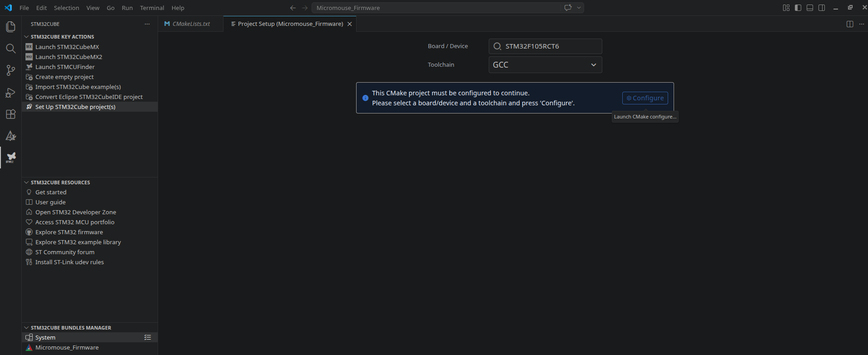This screenshot has height=355, width=868.
Task: Open the CMake view in activity bar
Action: (x=10, y=136)
